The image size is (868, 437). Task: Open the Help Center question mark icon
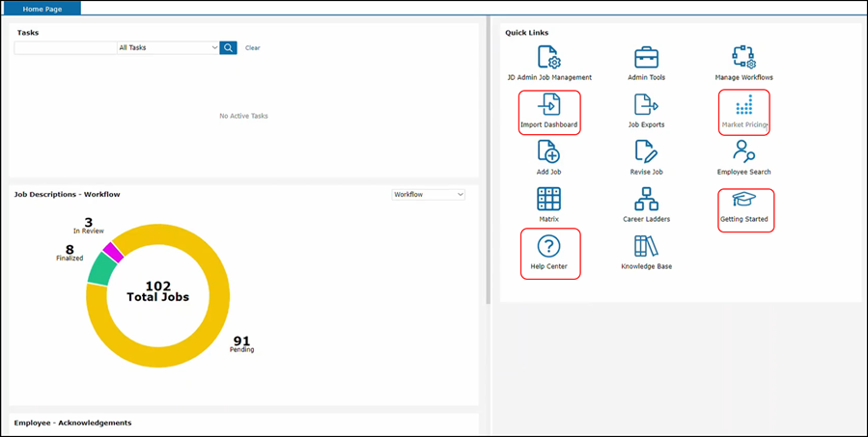(x=548, y=247)
